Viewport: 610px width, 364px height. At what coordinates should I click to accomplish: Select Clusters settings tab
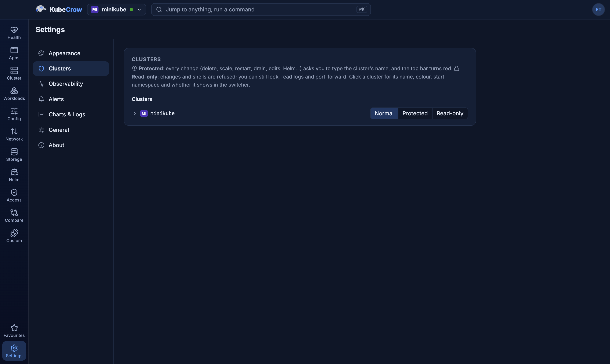pos(71,69)
